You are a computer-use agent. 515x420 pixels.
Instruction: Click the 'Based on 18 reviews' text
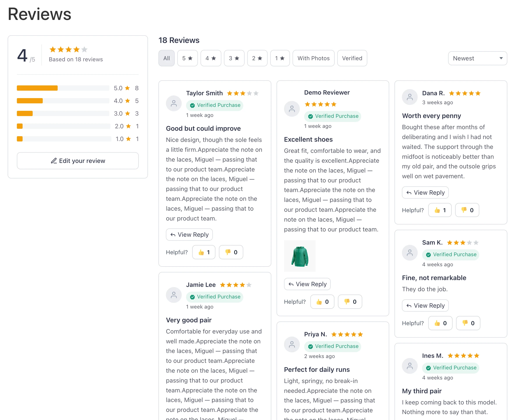pos(76,60)
